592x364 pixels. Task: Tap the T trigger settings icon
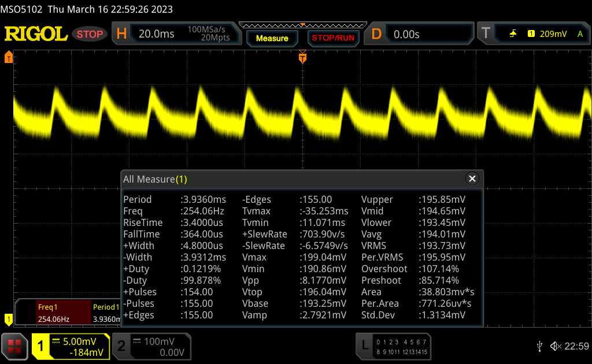click(x=486, y=34)
